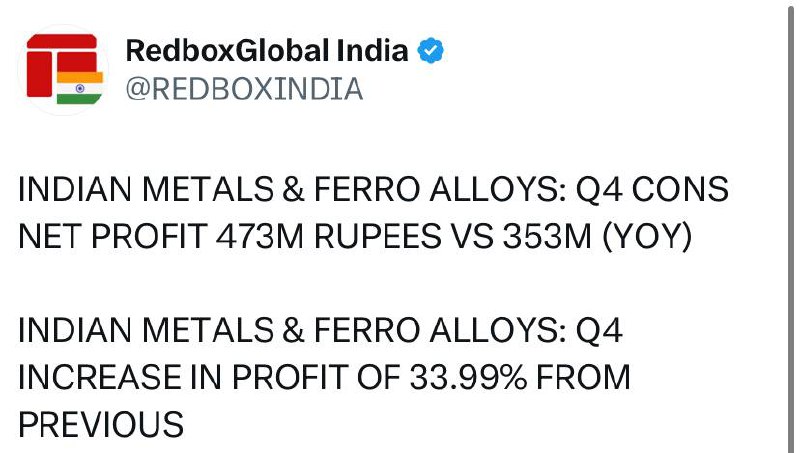
Task: Open the RedboxGlobal India profile avatar
Action: [x=63, y=69]
